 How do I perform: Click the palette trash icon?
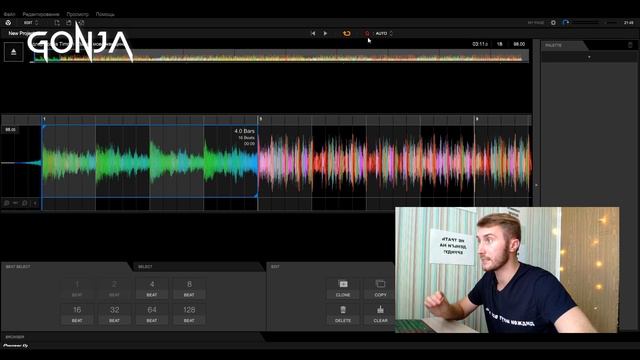click(x=630, y=45)
